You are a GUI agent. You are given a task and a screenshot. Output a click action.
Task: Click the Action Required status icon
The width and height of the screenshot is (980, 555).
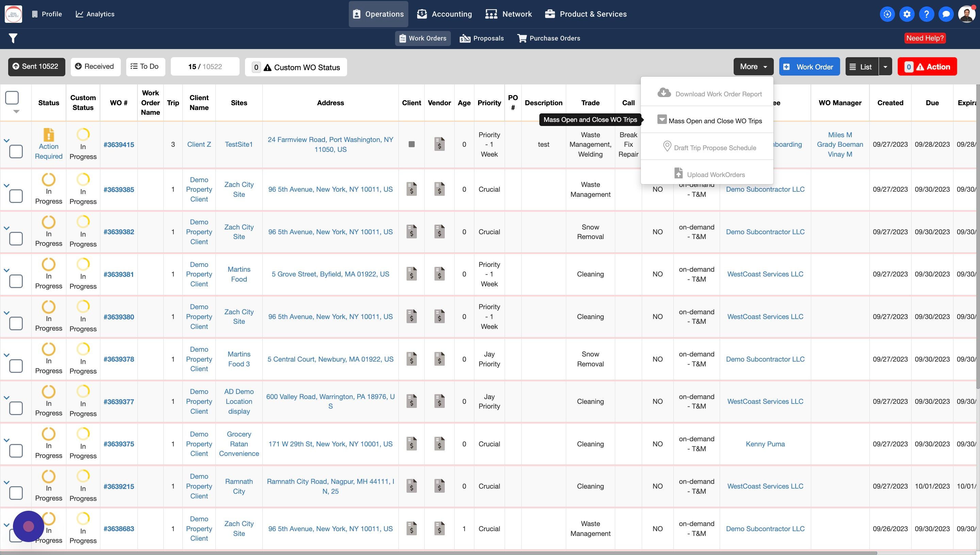click(x=49, y=134)
